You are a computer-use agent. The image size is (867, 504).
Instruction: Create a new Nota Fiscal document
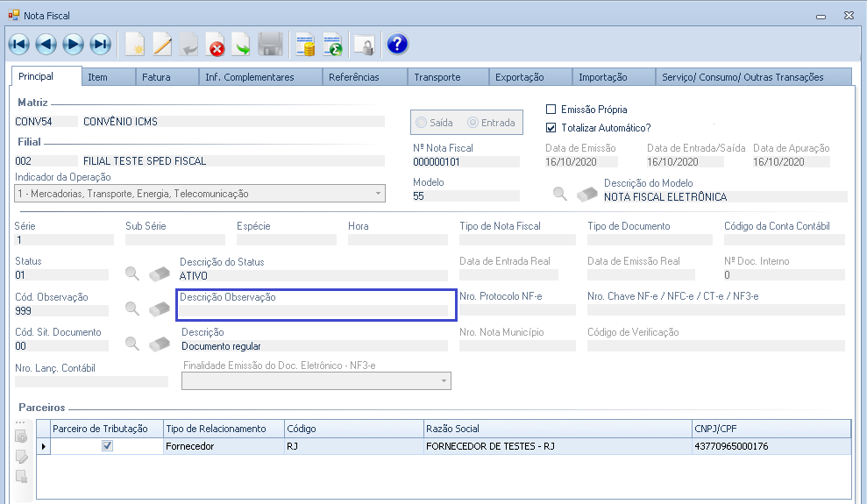click(135, 44)
